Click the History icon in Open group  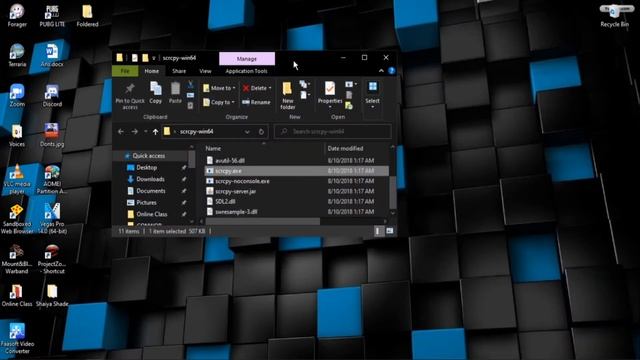(x=349, y=106)
